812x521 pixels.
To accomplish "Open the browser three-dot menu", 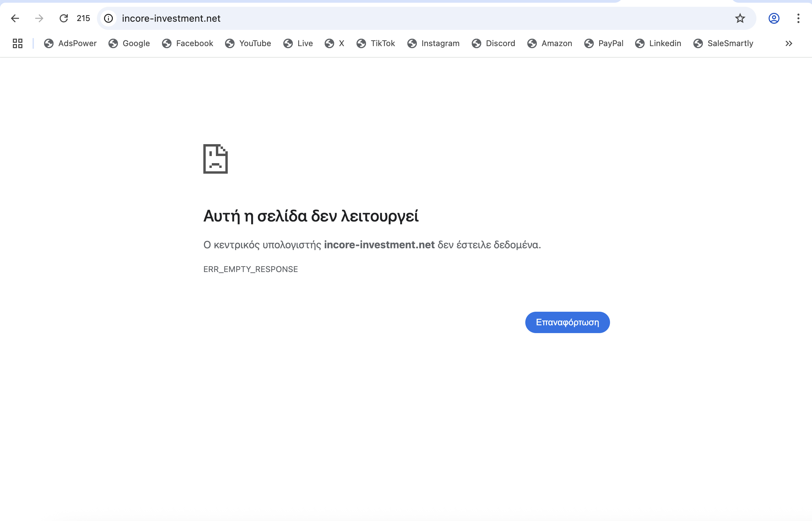I will coord(798,18).
